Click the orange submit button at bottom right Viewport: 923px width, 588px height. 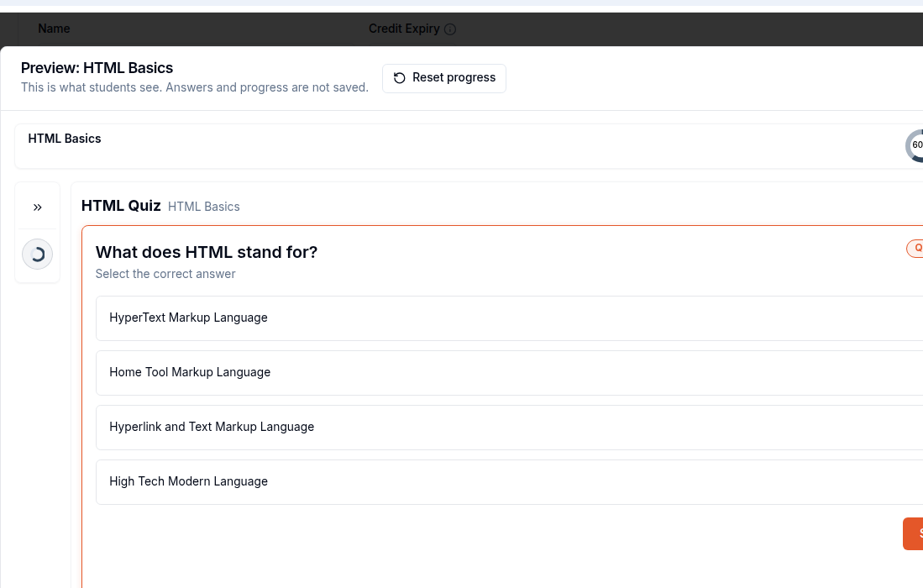914,534
